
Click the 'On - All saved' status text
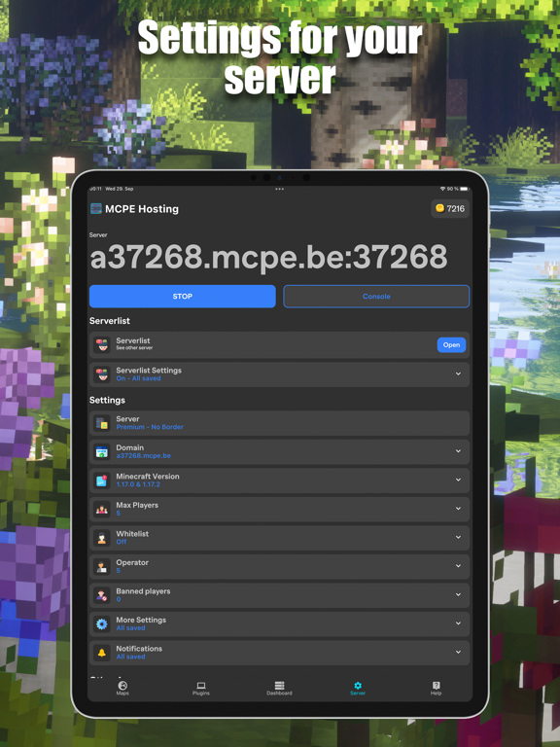139,378
